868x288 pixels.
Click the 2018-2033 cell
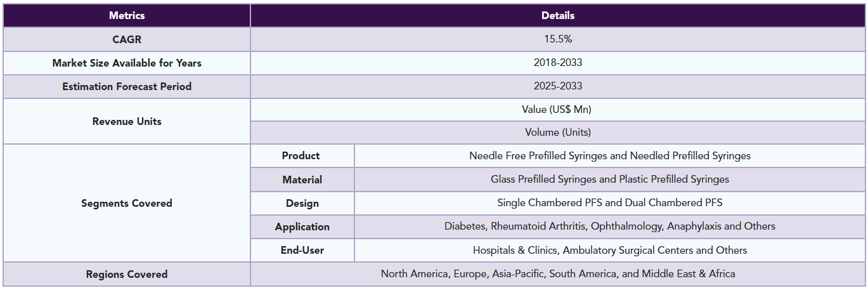tap(558, 63)
